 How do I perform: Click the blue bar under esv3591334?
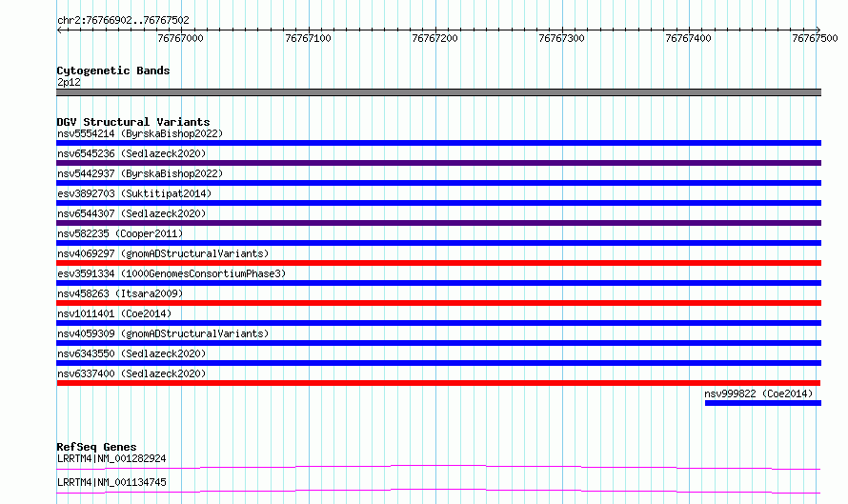tap(438, 283)
